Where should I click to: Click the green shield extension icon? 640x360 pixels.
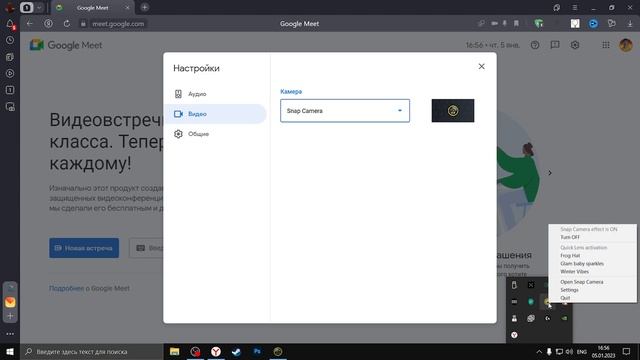pos(539,24)
